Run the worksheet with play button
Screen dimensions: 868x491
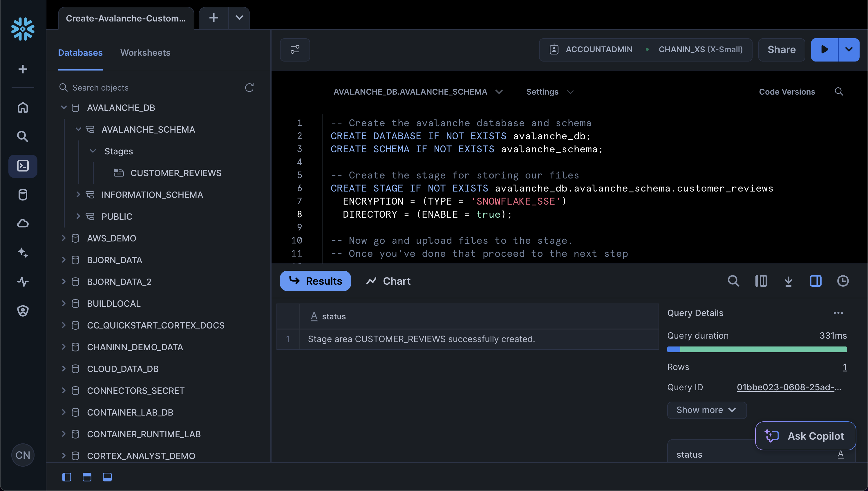pos(824,50)
